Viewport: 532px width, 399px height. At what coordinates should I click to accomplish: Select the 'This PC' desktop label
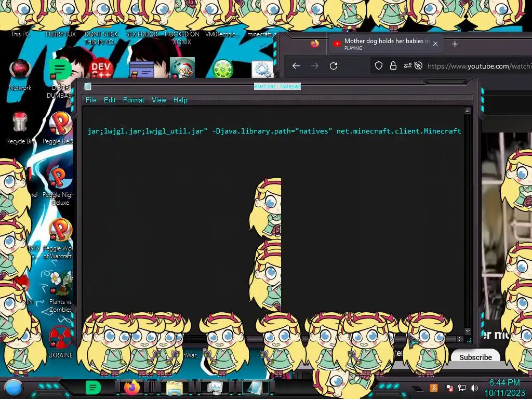(20, 34)
